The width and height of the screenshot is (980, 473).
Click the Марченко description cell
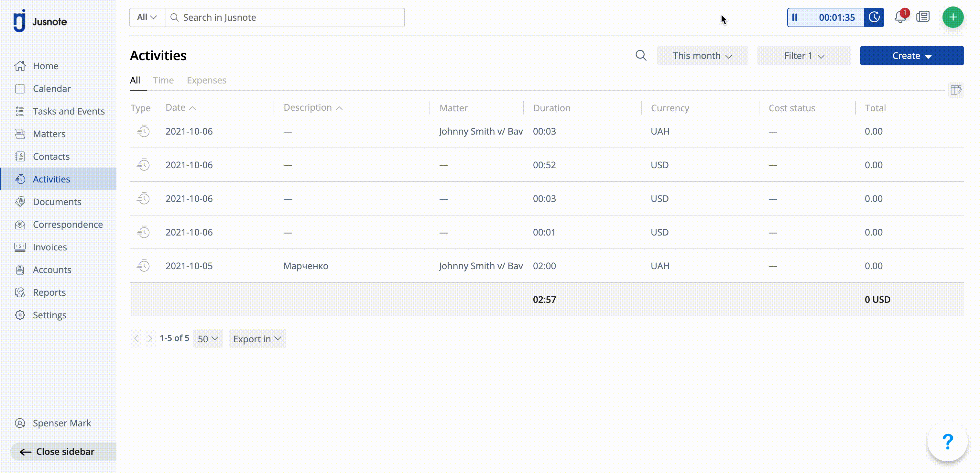306,266
